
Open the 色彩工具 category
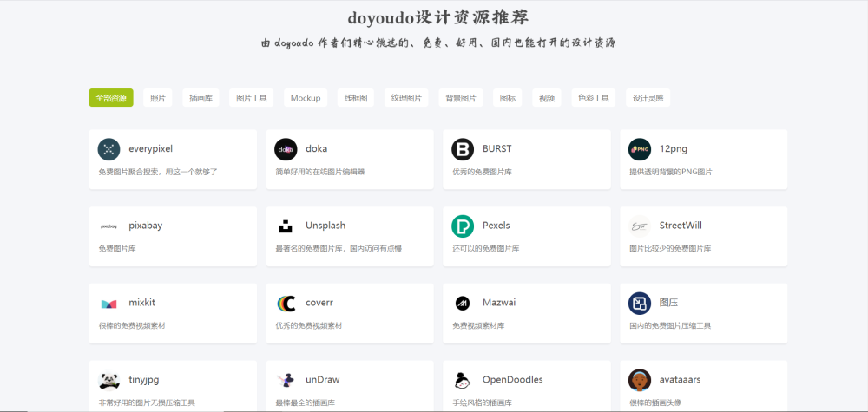(594, 98)
